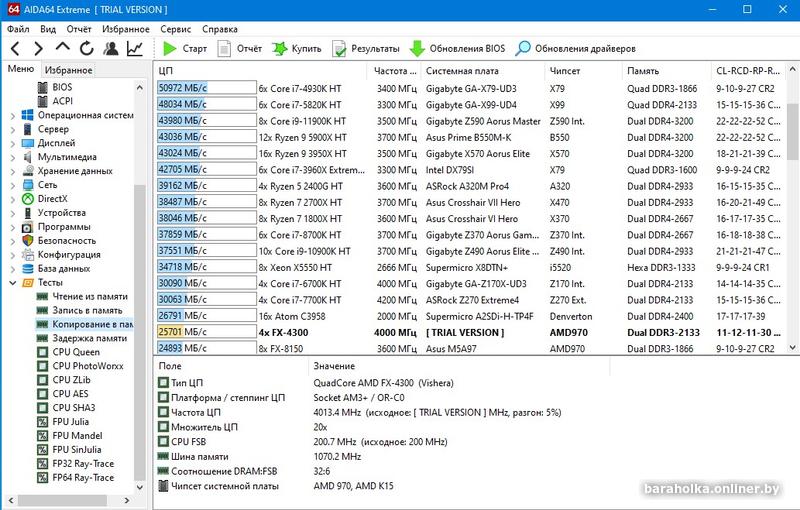The image size is (800, 510).
Task: Click the Множитель ЦП field row
Action: pyautogui.click(x=383, y=427)
